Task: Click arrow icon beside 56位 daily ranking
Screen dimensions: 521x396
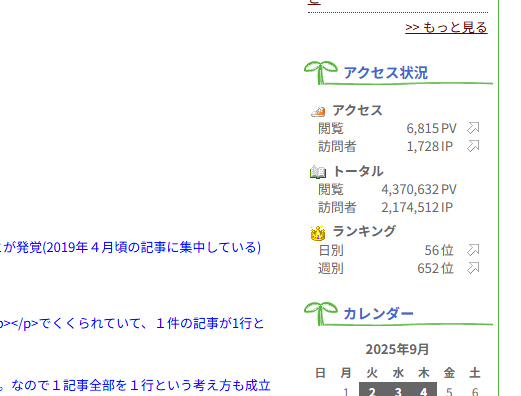Action: [473, 250]
